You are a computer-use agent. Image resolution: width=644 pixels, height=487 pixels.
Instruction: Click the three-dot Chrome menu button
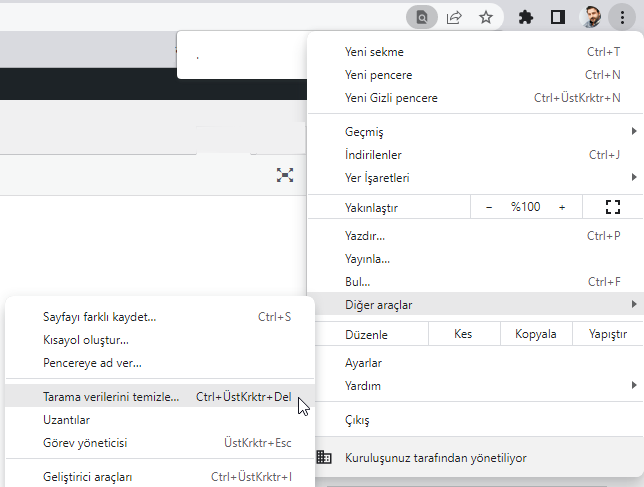623,17
